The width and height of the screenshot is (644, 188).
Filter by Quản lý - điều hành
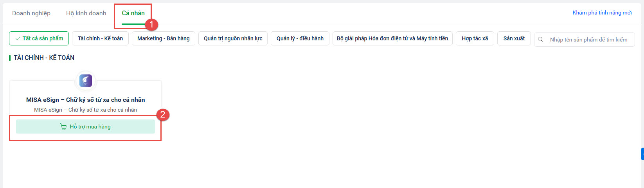300,38
